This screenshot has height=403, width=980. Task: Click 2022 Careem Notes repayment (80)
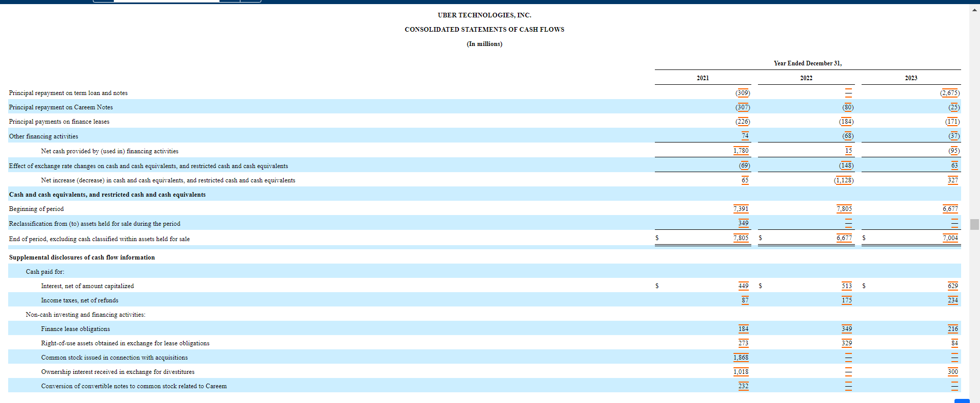(848, 107)
